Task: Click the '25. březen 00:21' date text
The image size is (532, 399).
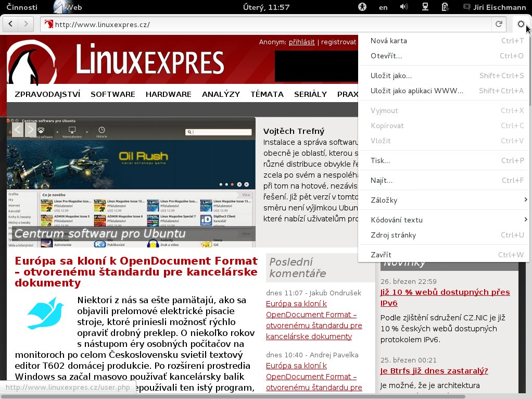Action: (409, 360)
